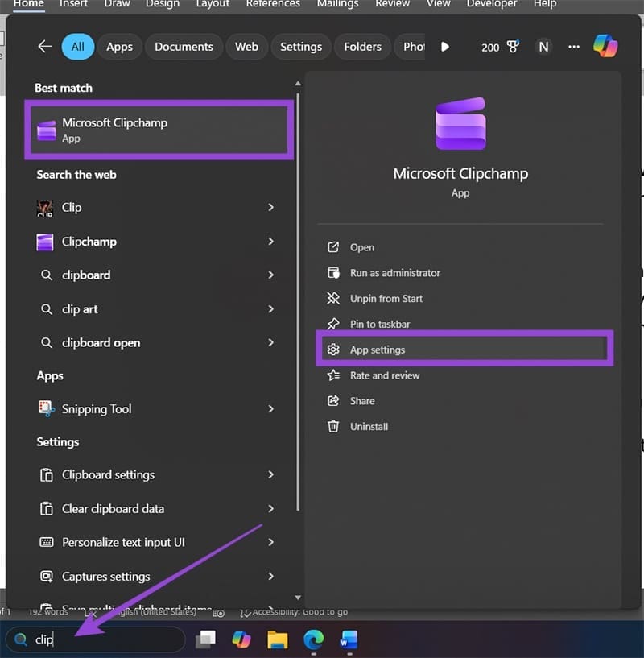This screenshot has width=644, height=658.
Task: Choose App settings for Clipchamp
Action: click(378, 350)
